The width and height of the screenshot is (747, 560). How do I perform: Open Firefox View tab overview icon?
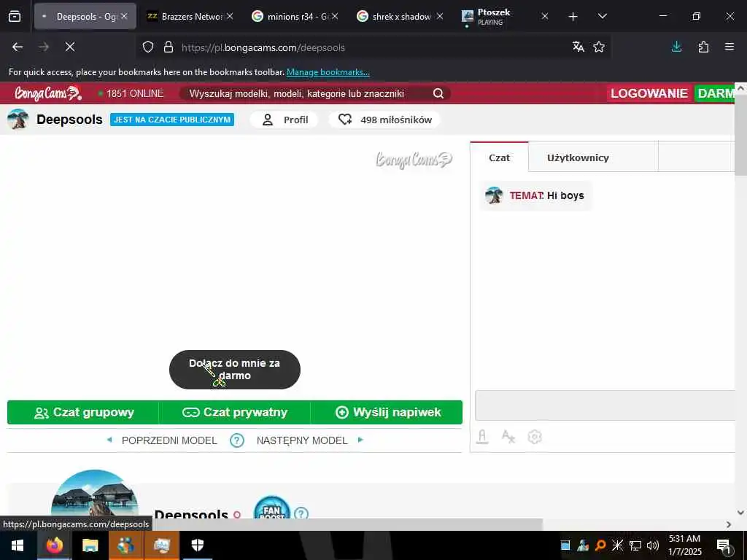[x=15, y=17]
